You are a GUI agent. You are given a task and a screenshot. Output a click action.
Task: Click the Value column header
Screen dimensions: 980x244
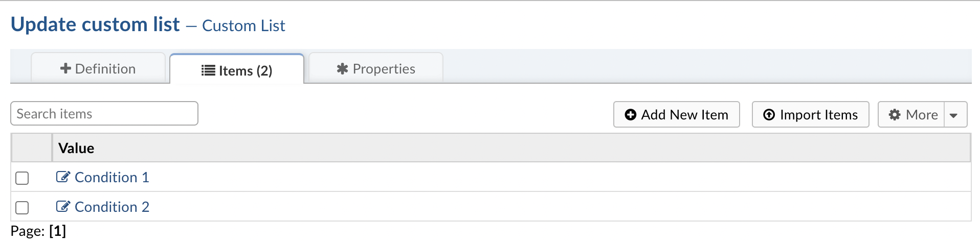pos(76,148)
